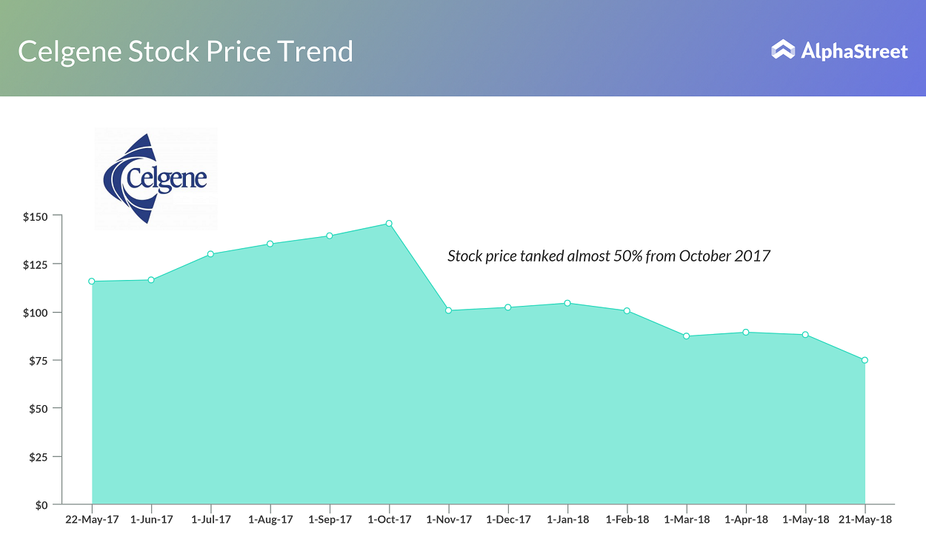Click the 1-Nov-17 data point on chart
The height and width of the screenshot is (560, 926).
[x=449, y=310]
